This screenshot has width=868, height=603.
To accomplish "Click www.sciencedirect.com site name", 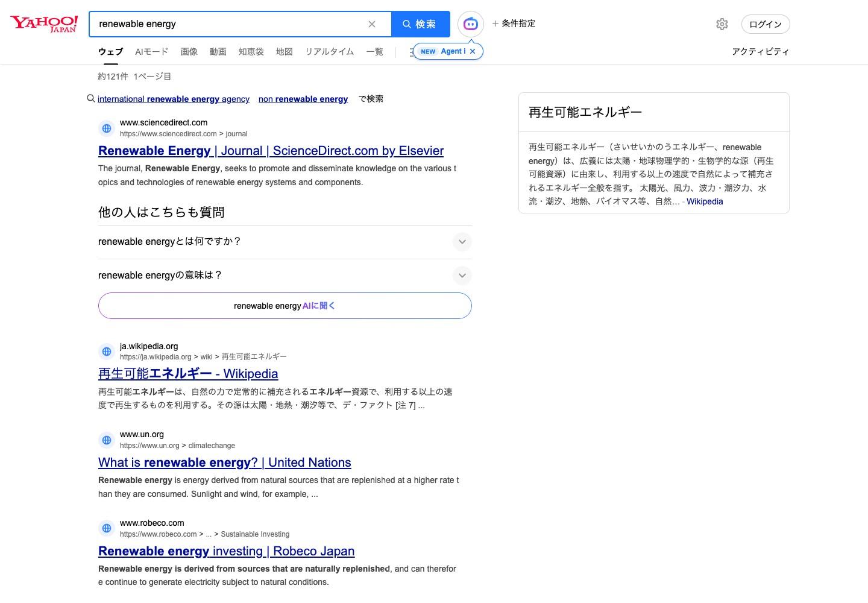I will point(164,122).
